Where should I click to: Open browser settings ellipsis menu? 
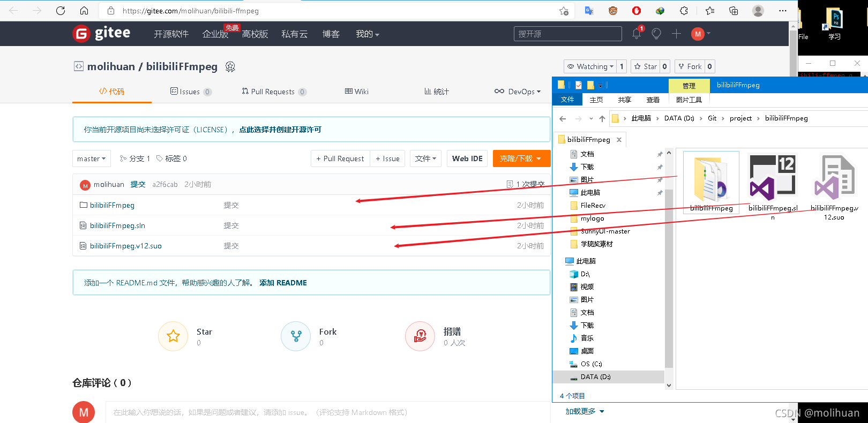tap(783, 11)
